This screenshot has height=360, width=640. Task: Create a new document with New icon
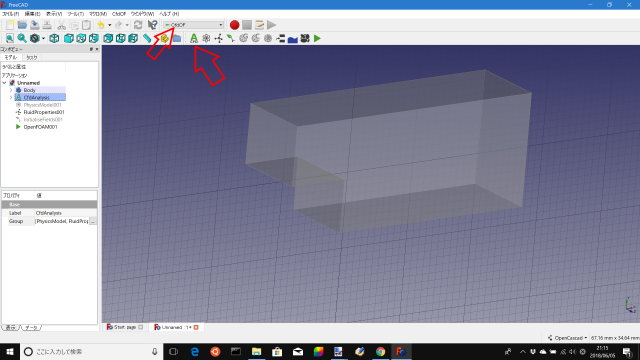[x=10, y=25]
